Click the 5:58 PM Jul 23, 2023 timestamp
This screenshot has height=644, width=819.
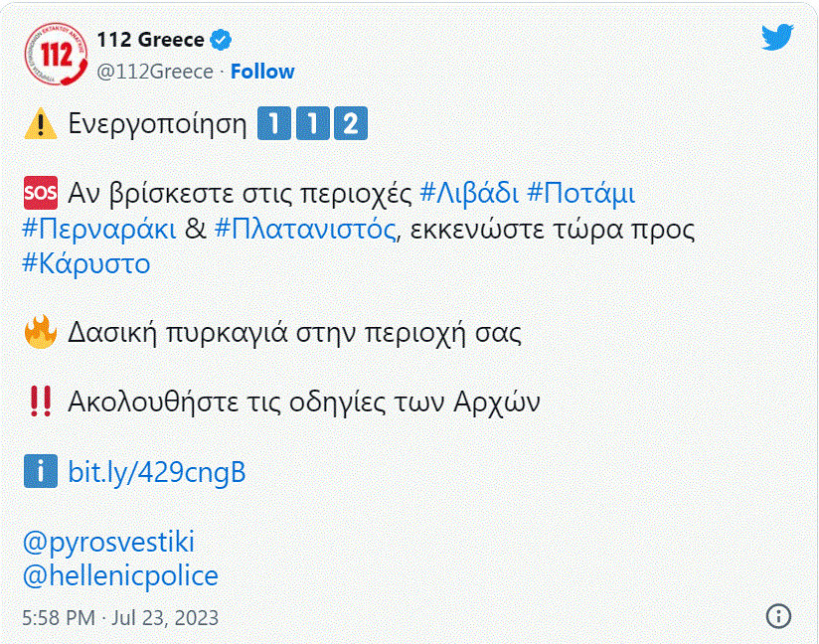click(x=120, y=617)
